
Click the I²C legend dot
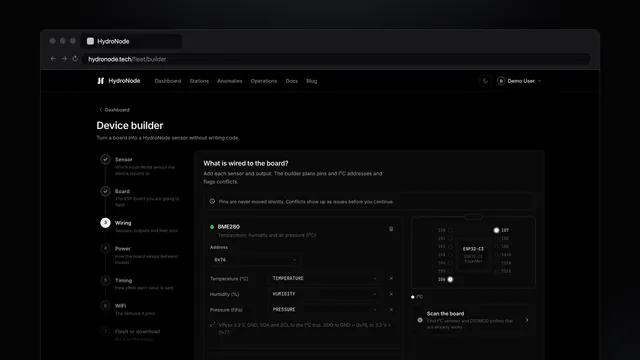click(x=413, y=297)
